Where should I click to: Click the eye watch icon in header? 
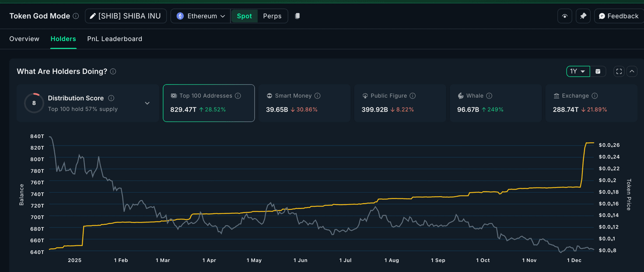click(x=564, y=16)
